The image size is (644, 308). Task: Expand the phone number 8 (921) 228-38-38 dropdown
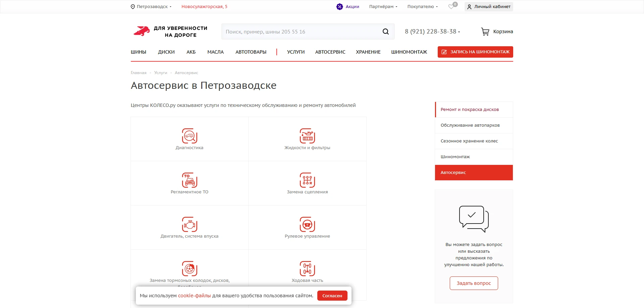coord(432,32)
